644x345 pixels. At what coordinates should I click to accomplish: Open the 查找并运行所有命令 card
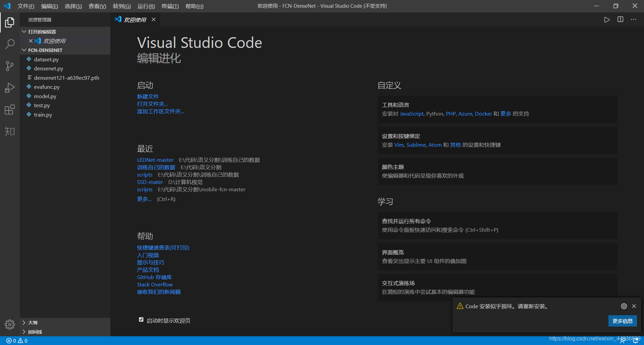point(497,226)
